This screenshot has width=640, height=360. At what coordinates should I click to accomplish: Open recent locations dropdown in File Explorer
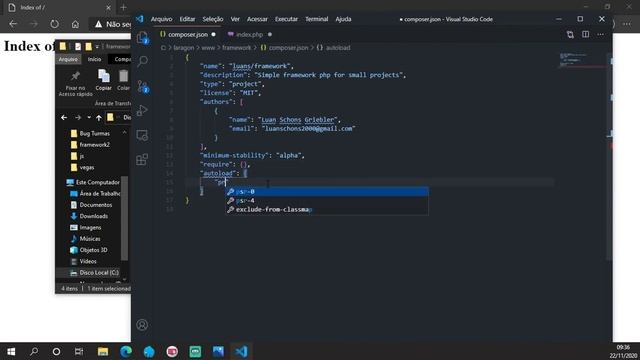point(89,118)
